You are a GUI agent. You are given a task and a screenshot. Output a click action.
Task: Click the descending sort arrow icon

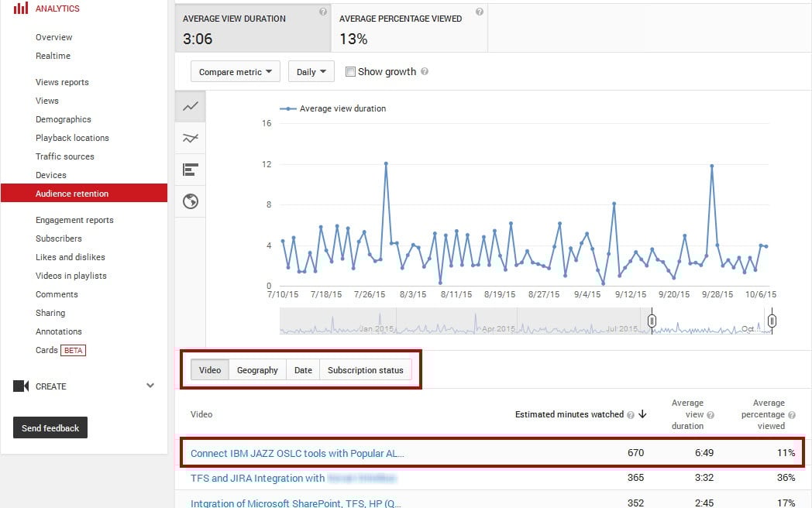[642, 414]
